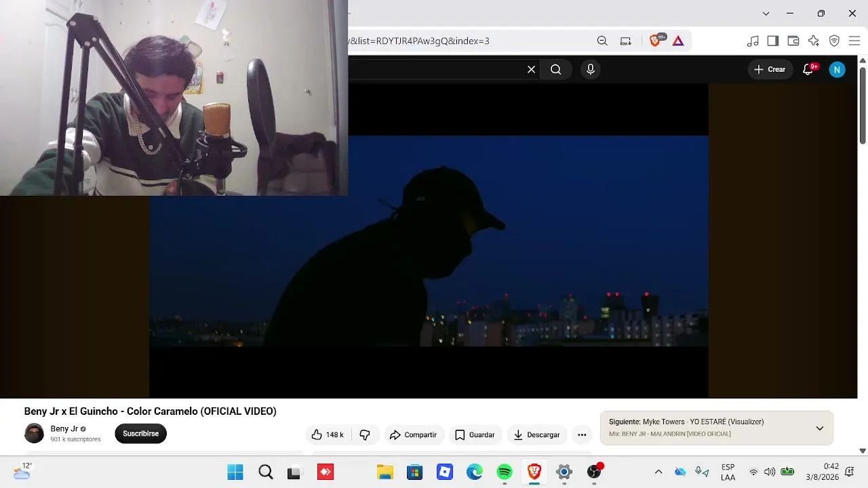Click the Descargar download button

536,434
